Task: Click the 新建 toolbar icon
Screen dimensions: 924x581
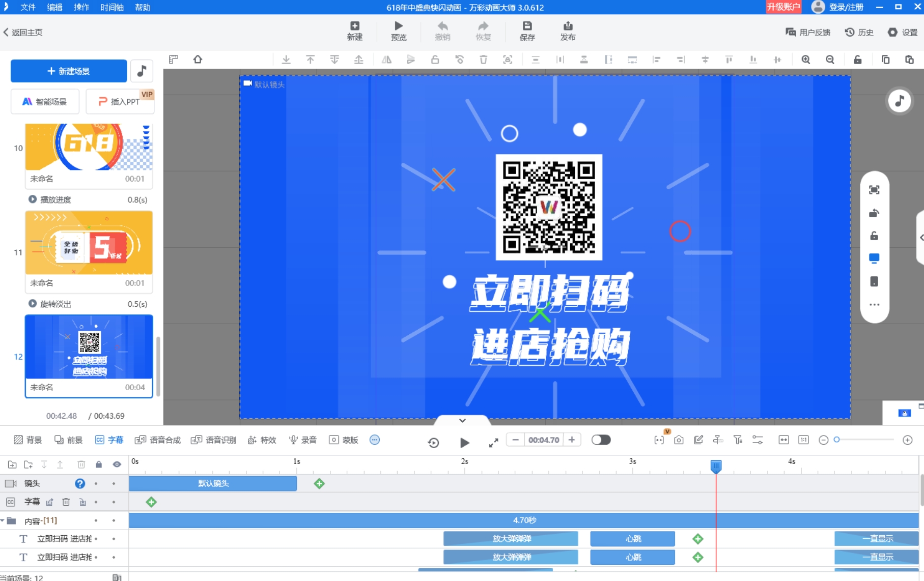Action: click(x=355, y=31)
